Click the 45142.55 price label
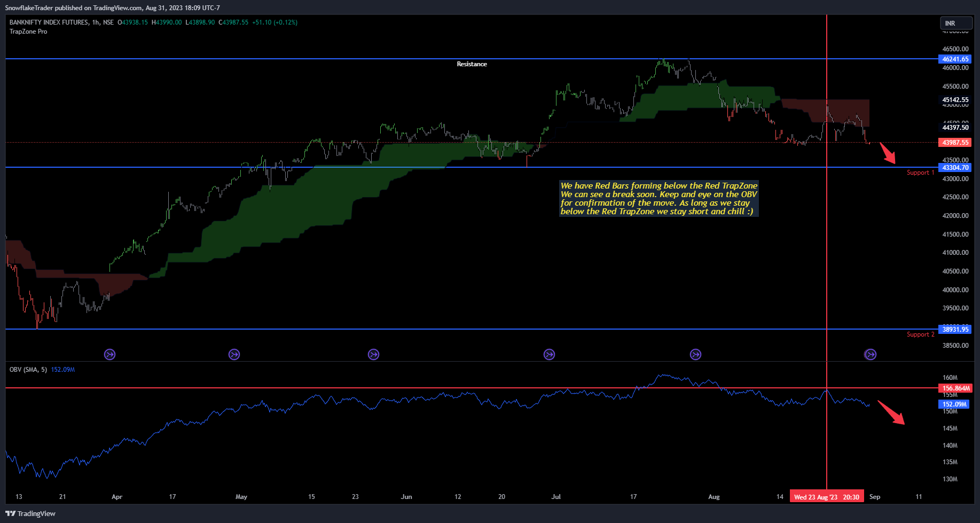Screen dimensions: 980x523 pyautogui.click(x=955, y=100)
